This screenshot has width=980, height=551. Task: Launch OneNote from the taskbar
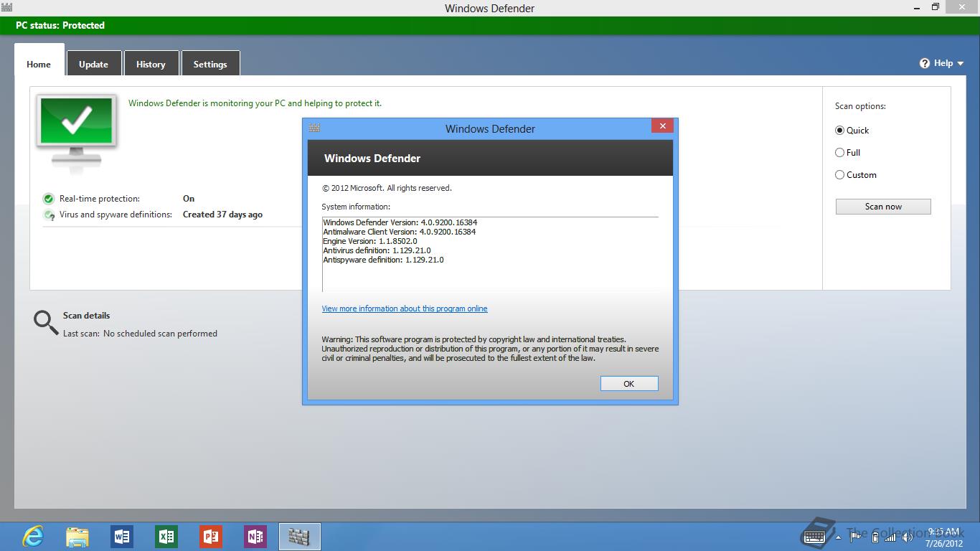pyautogui.click(x=255, y=536)
